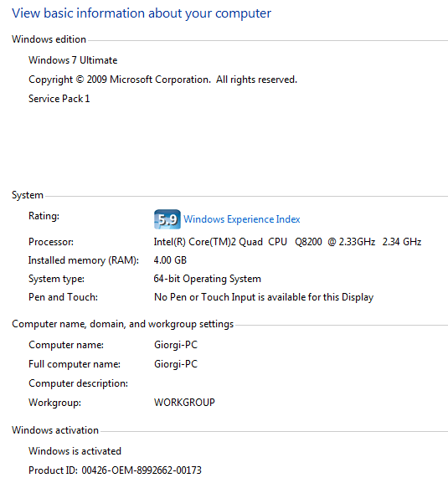
Task: Click the 'Windows edition' section header
Action: (49, 39)
